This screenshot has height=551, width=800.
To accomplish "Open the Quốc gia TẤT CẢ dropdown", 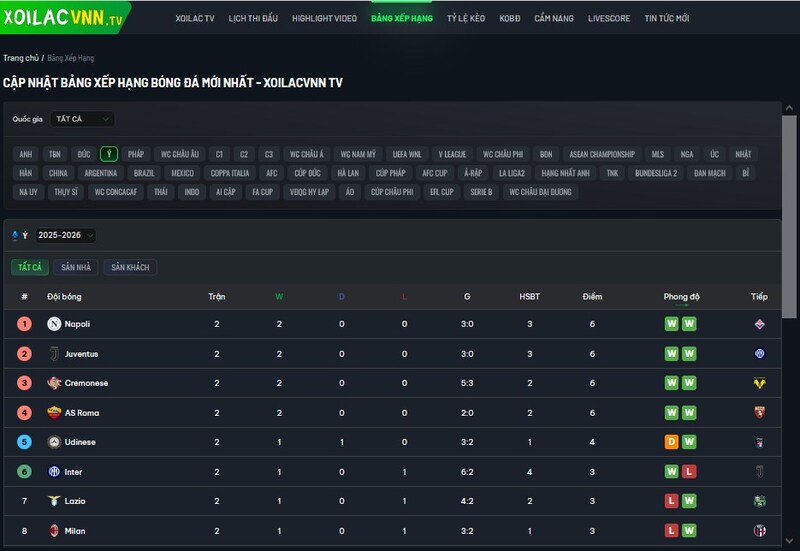I will [82, 119].
